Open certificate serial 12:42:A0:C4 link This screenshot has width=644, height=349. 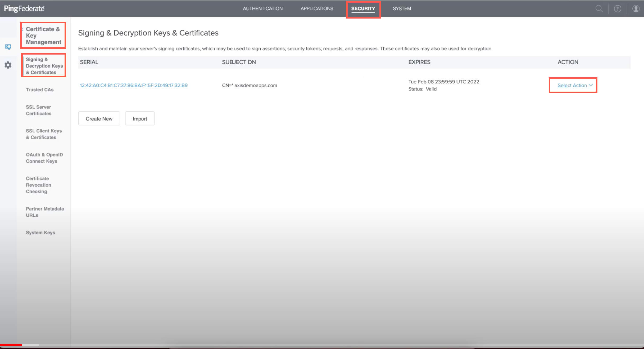134,85
